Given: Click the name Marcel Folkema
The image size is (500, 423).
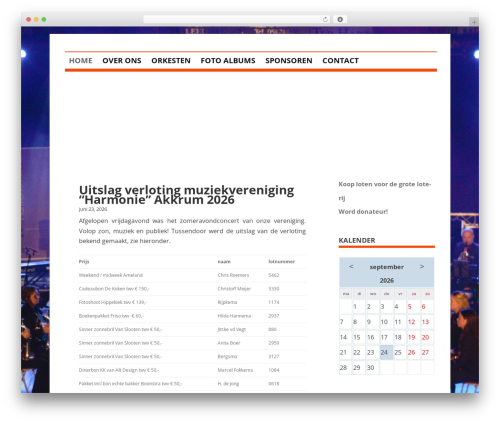Looking at the screenshot, I should [235, 370].
